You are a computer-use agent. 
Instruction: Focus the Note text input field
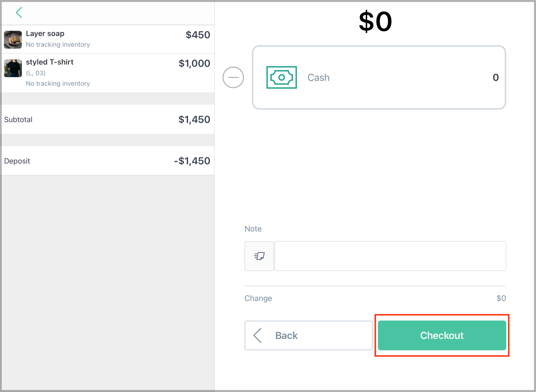390,256
